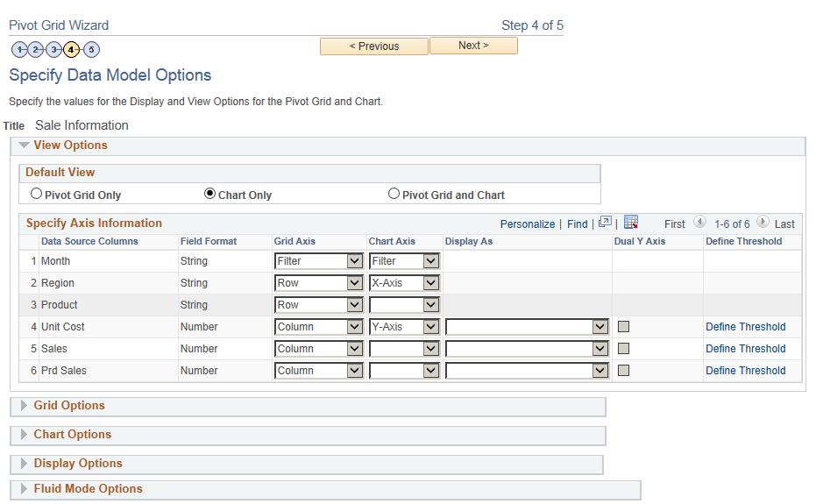Viewport: 816px width, 504px height.
Task: Expand the Chart Options section
Action: 72,435
